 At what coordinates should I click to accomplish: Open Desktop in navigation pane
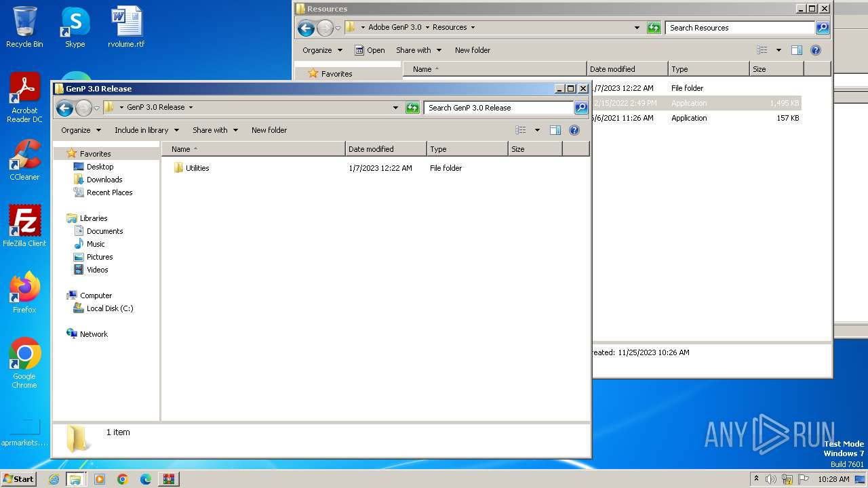100,167
